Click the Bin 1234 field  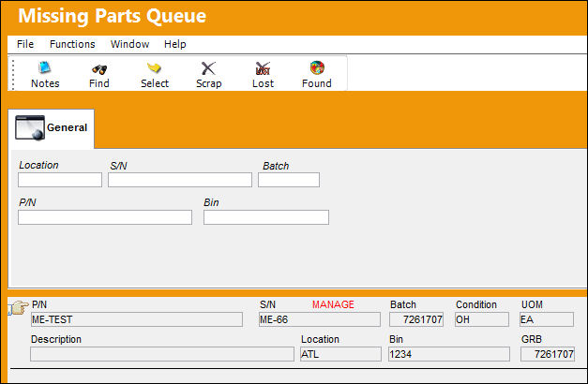coord(449,354)
